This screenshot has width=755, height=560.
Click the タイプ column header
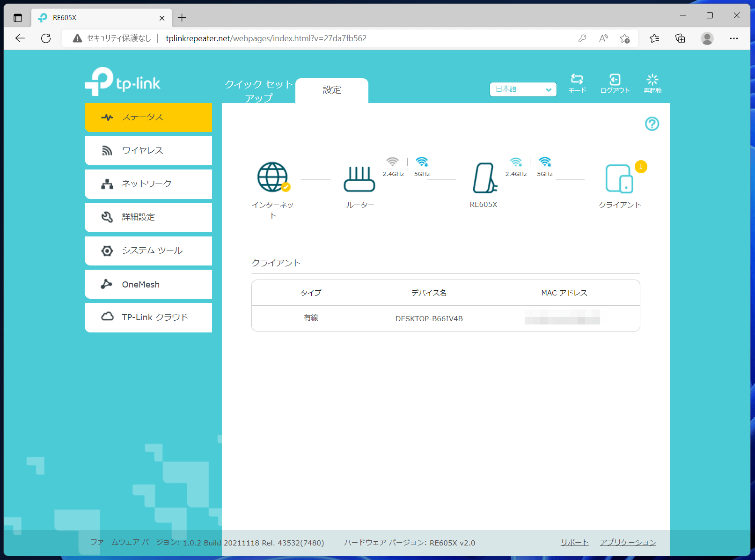(x=311, y=293)
